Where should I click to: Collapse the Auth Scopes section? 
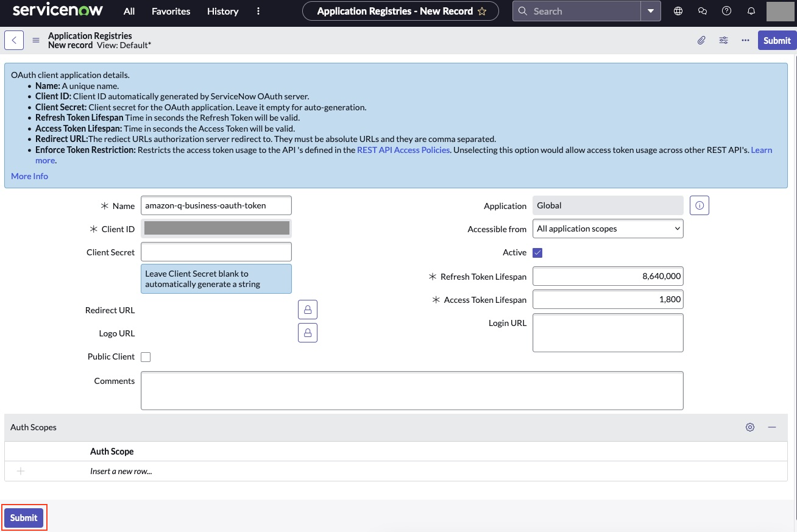[772, 427]
